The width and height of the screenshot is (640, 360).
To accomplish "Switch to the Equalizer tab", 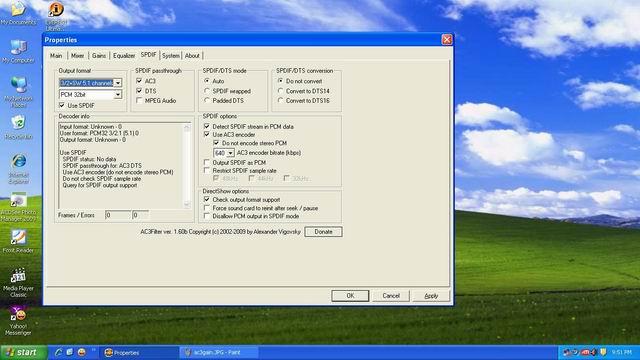I will coord(124,56).
